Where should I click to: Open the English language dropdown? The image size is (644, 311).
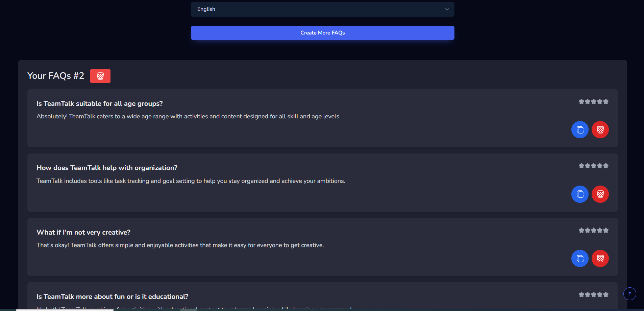pos(322,9)
